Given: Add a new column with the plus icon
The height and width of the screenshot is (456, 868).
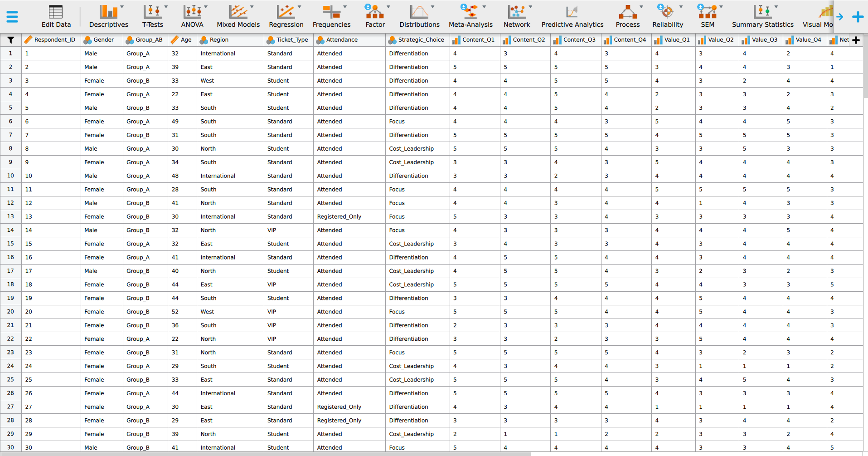Looking at the screenshot, I should pyautogui.click(x=856, y=40).
